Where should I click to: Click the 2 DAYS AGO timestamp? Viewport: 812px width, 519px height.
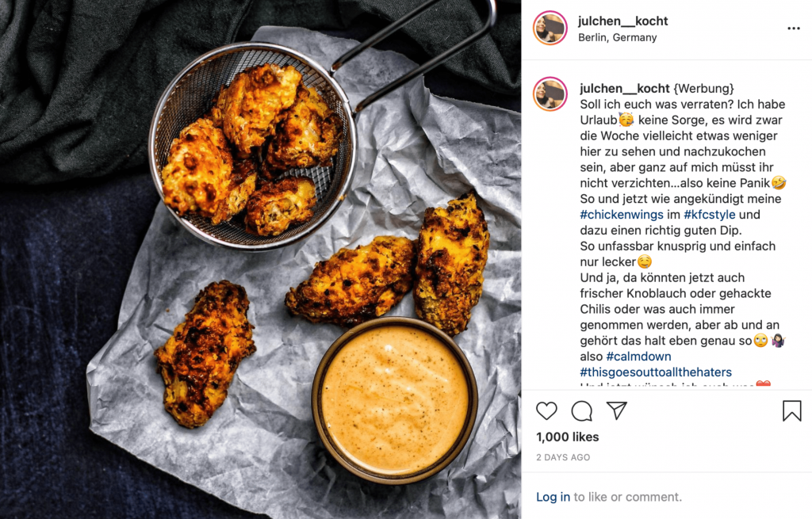coord(563,457)
